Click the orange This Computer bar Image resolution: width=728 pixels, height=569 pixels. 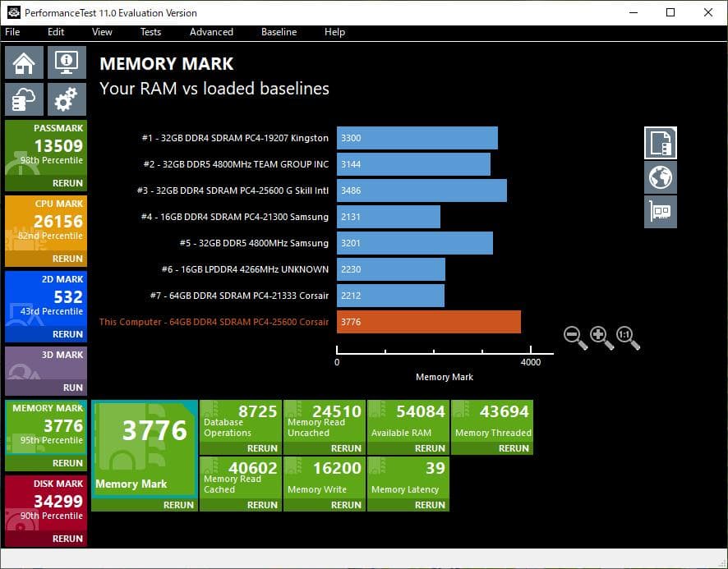coord(428,322)
